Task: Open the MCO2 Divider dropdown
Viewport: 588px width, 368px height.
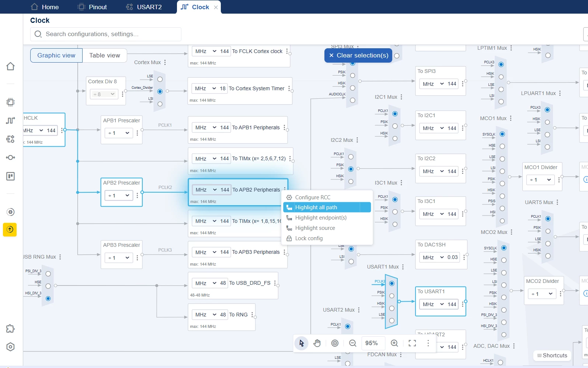Action: point(542,294)
